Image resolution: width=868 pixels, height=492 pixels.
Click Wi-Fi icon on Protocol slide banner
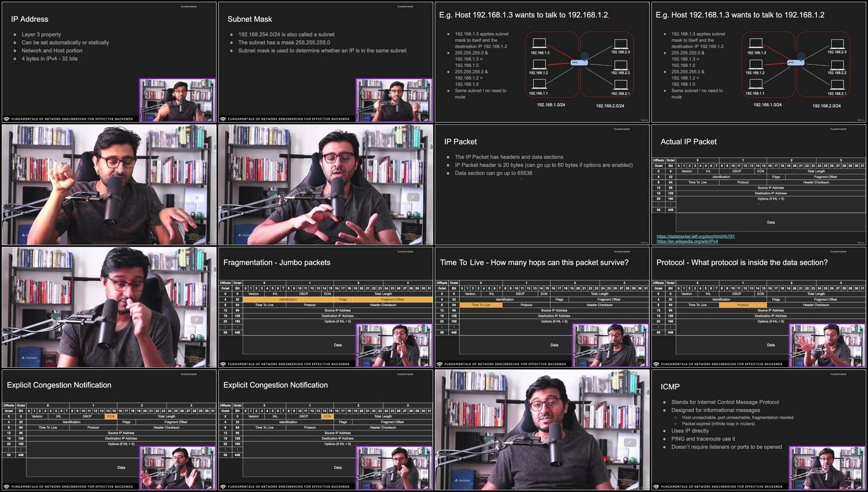pyautogui.click(x=656, y=364)
